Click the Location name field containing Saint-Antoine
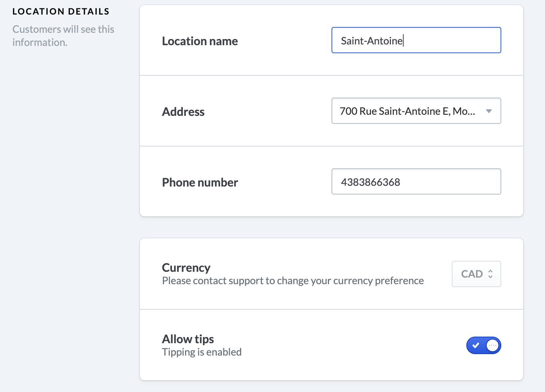 coord(416,40)
